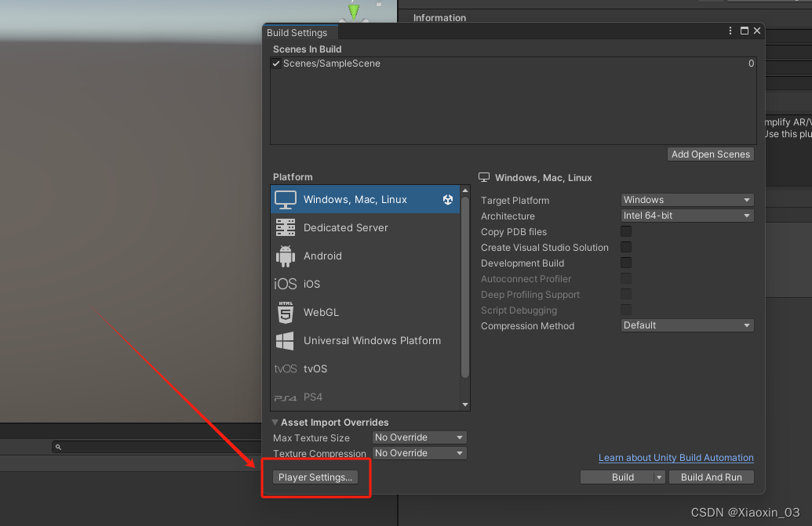Click the search magnifier icon bottom left
Viewport: 812px width, 526px height.
(58, 447)
